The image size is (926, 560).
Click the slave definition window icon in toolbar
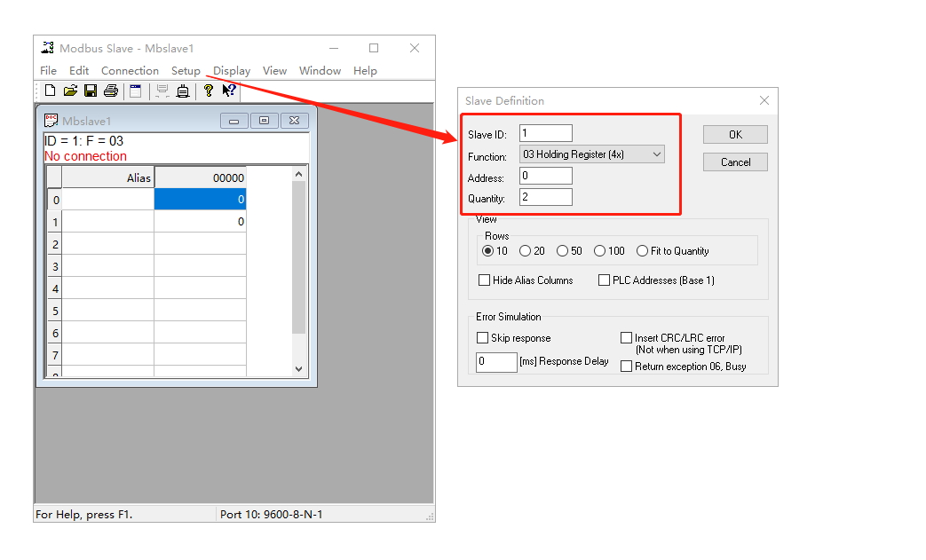pos(135,91)
